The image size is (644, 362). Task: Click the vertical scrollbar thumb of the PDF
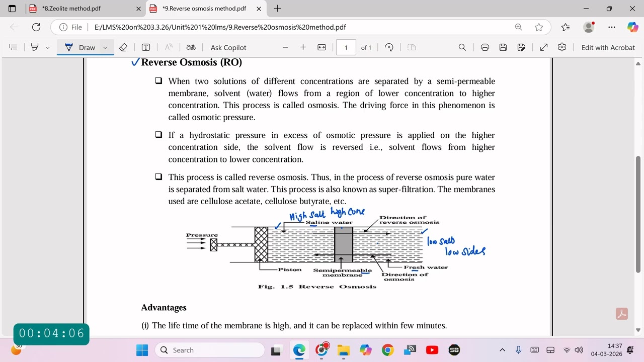[638, 214]
